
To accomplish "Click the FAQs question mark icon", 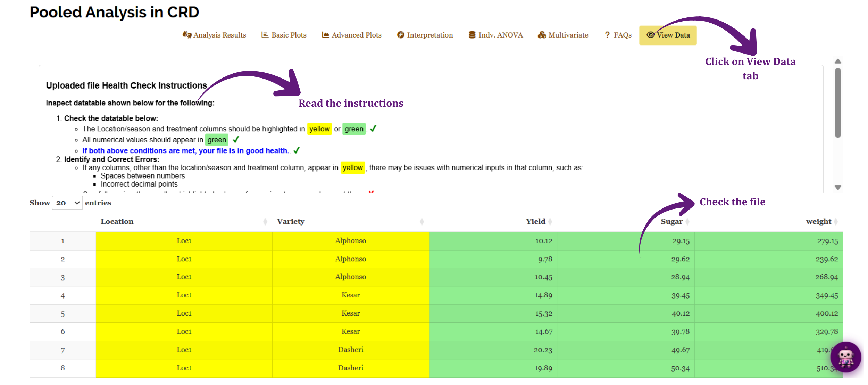I will [607, 35].
